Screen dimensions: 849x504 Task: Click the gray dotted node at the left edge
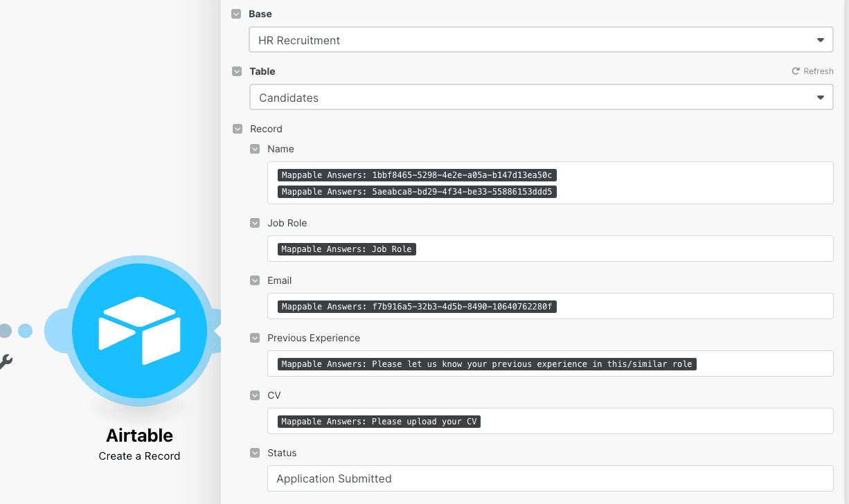point(5,331)
